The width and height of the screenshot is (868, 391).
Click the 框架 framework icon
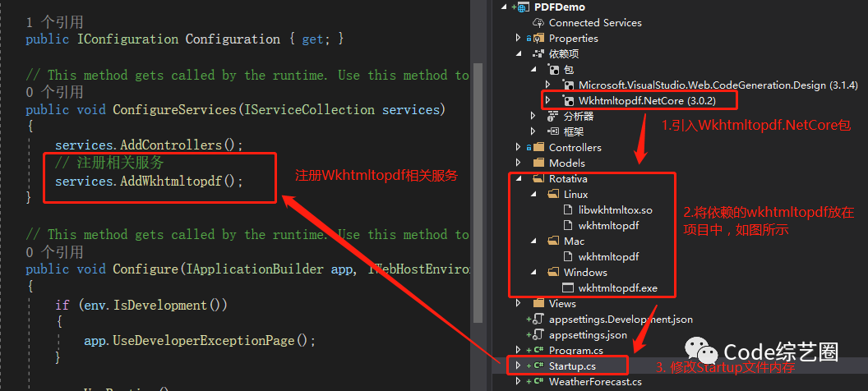[x=553, y=131]
